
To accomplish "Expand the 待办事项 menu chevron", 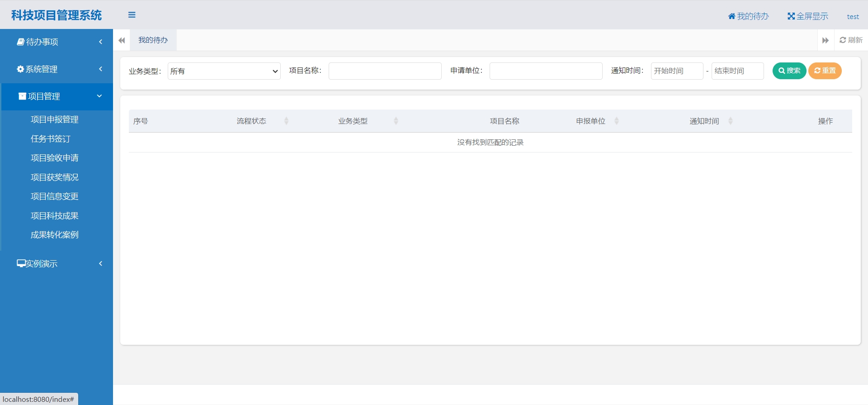I will [100, 42].
